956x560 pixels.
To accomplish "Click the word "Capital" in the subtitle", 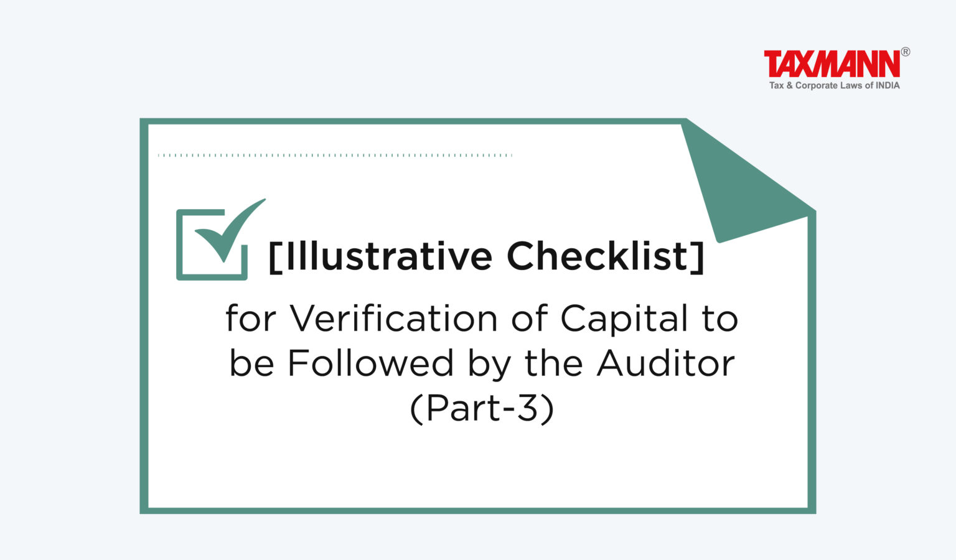I will (624, 319).
